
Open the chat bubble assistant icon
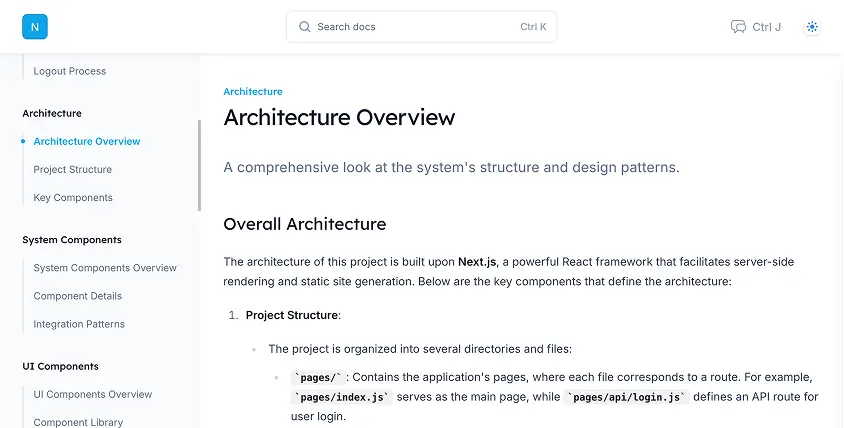pos(738,27)
